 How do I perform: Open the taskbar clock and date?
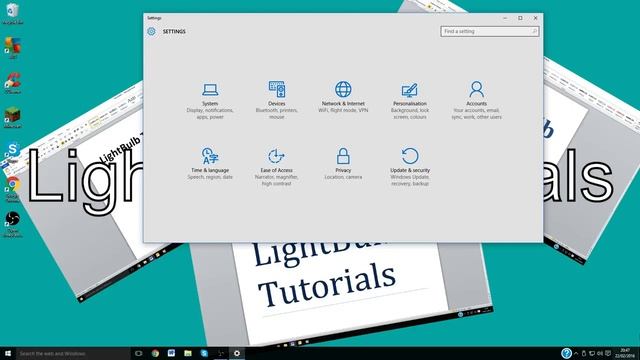625,353
